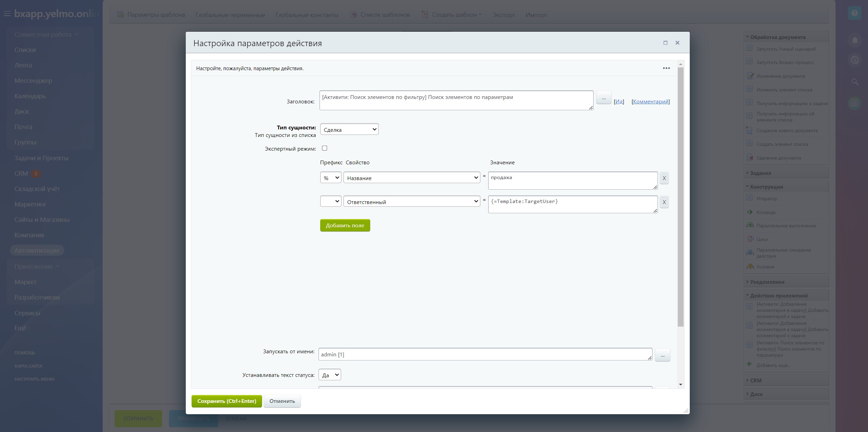Open the Ответственный property dropdown
The image size is (868, 432).
click(x=412, y=202)
